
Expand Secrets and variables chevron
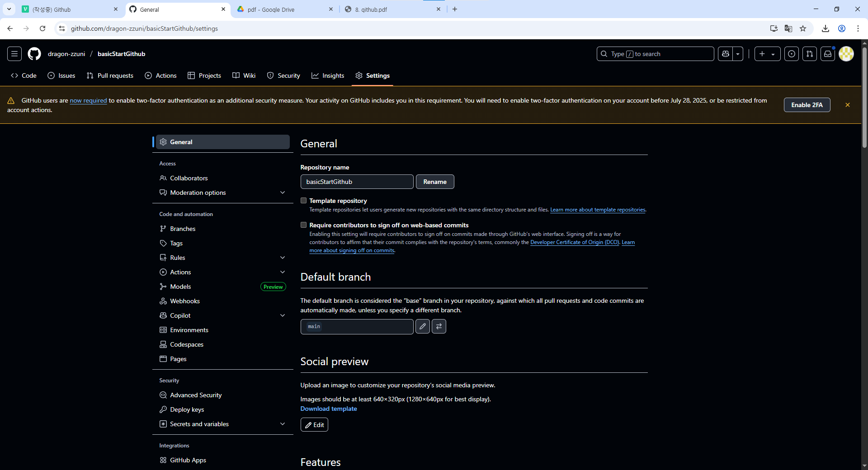(283, 424)
